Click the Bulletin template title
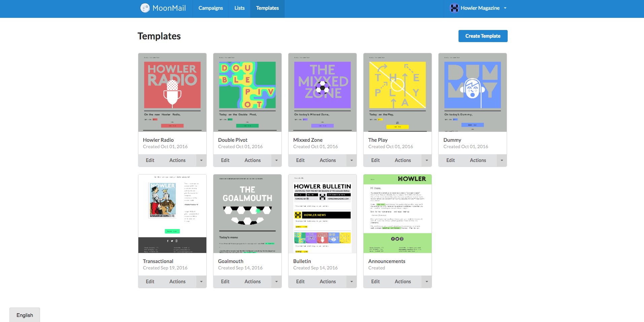644x322 pixels. point(302,261)
